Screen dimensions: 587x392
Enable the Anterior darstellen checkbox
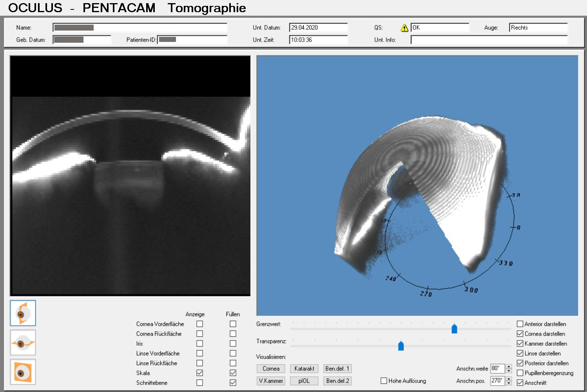520,324
